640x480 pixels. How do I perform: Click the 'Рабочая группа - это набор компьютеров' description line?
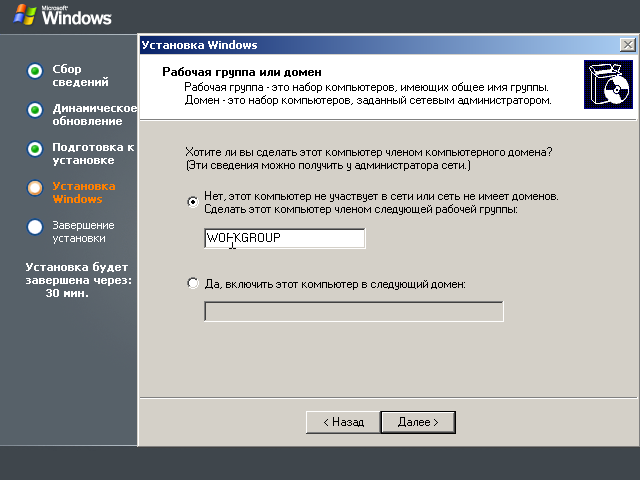click(x=366, y=87)
